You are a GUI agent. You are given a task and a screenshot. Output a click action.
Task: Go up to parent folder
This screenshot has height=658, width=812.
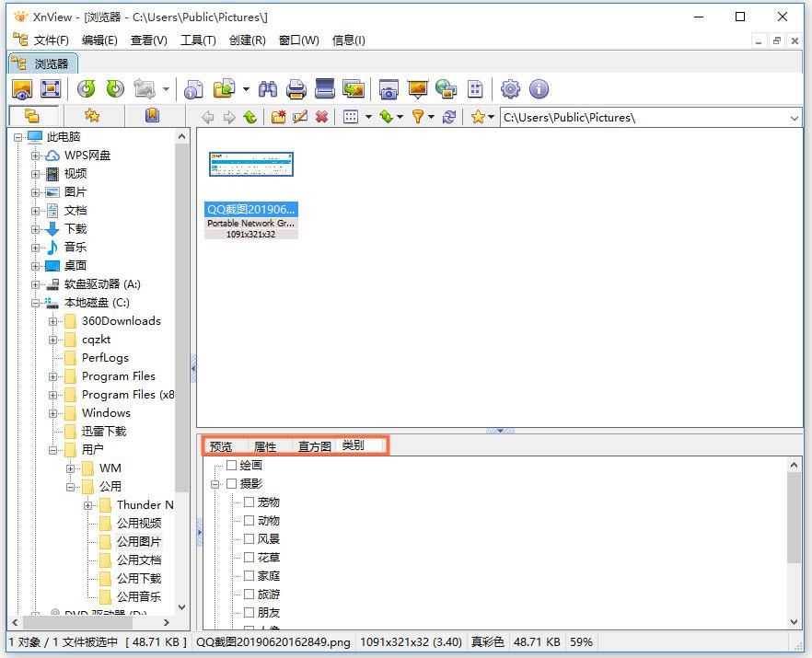point(250,118)
